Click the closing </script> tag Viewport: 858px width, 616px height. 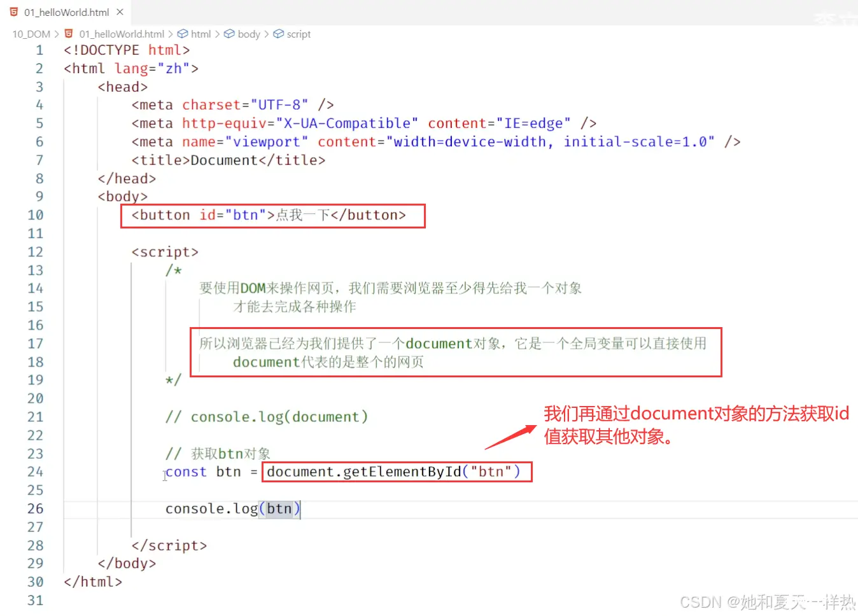coord(169,545)
